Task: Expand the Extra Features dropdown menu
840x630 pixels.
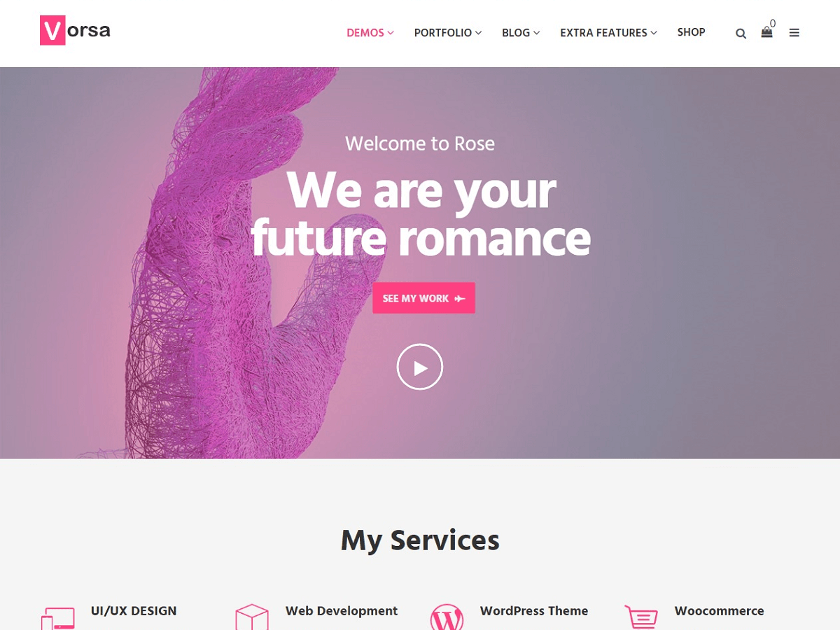Action: tap(608, 32)
